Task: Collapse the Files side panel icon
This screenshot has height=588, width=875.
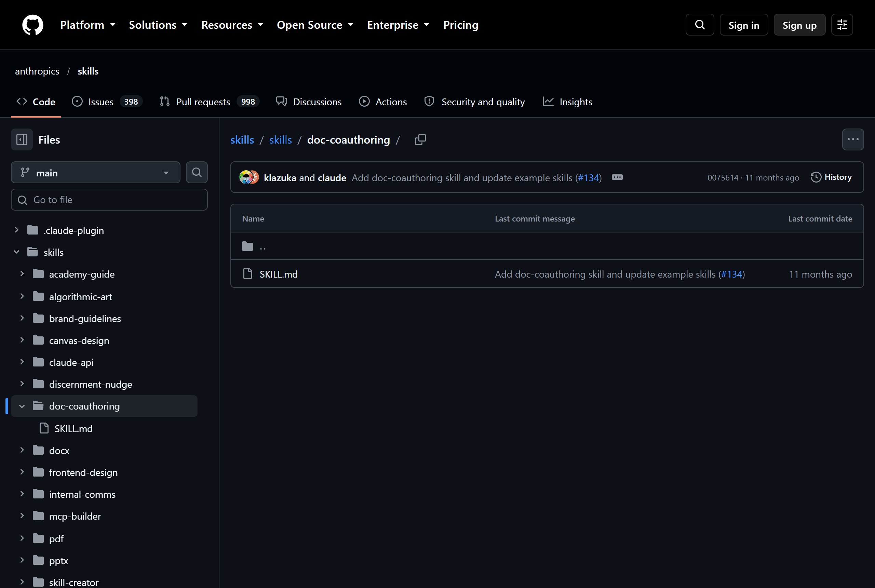Action: [22, 139]
